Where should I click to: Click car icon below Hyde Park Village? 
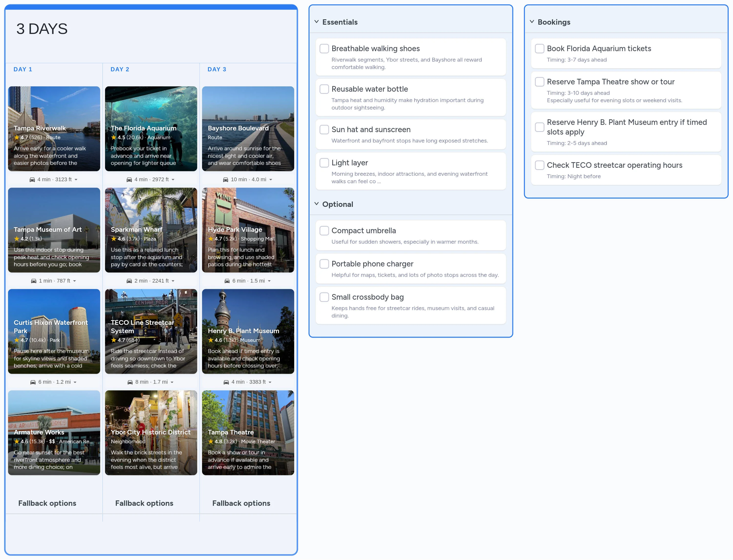pyautogui.click(x=227, y=281)
